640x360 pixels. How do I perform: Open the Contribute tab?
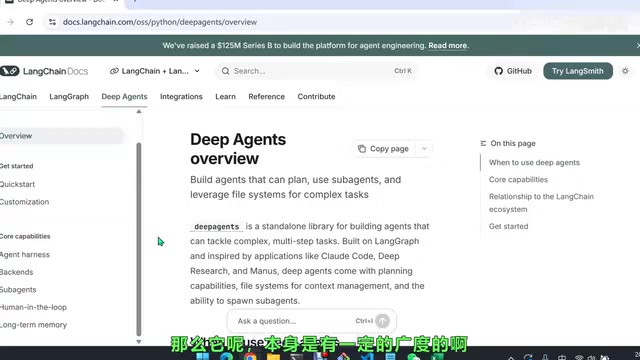316,97
